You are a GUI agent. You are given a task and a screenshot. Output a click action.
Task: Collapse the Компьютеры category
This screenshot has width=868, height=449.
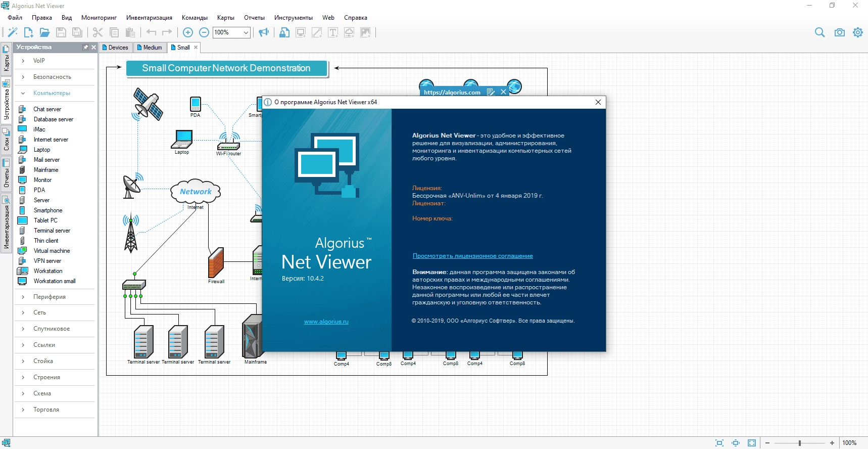point(23,93)
